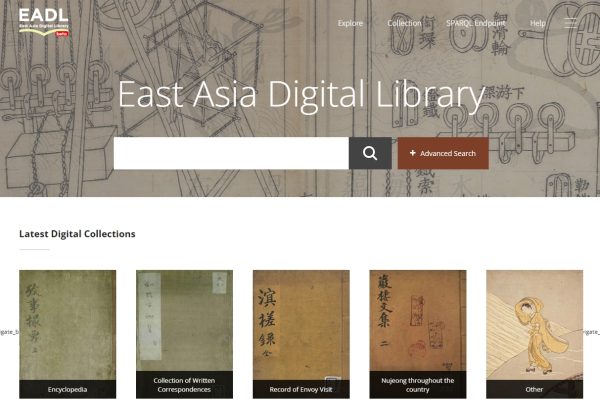Click the EADL logo in header
The image size is (600, 415).
click(44, 22)
